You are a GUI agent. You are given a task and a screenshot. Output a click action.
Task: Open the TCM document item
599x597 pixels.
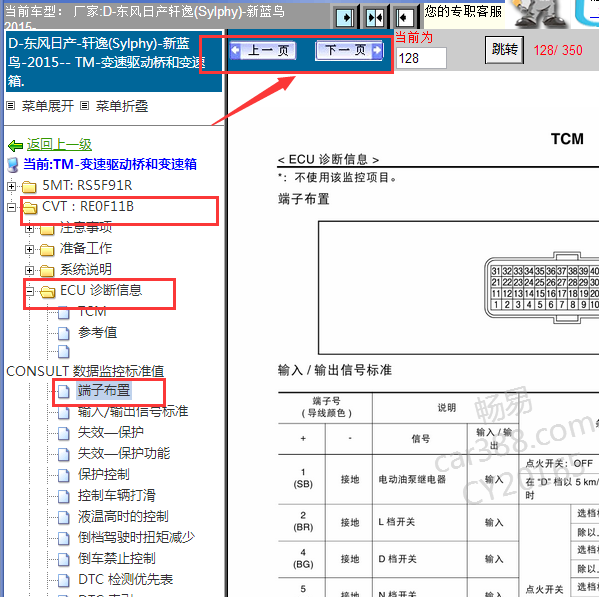coord(92,311)
